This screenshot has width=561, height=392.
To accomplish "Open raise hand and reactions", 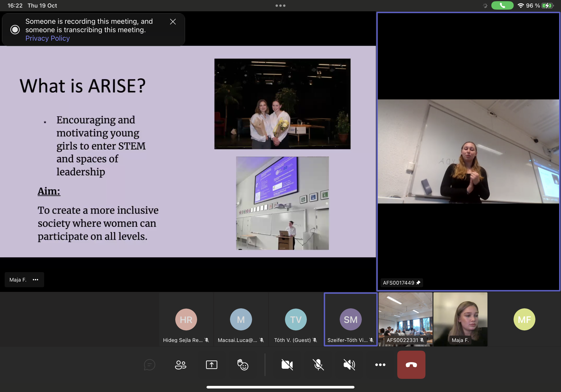I will (243, 365).
